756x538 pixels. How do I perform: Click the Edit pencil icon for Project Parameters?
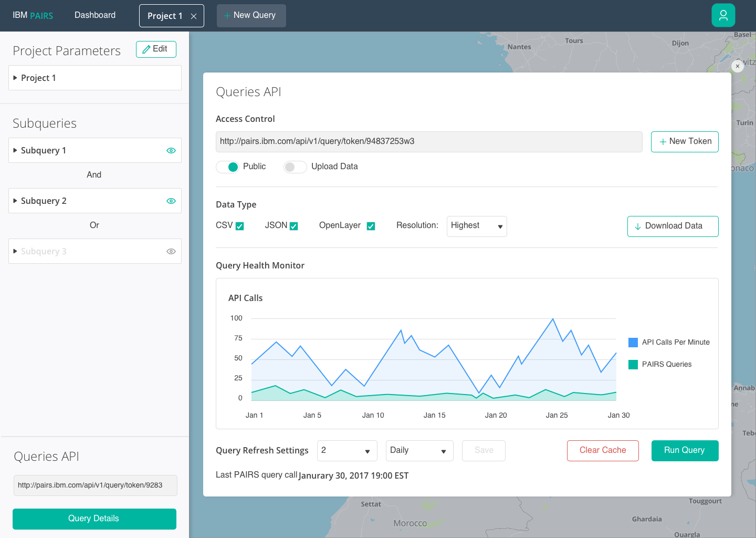coord(146,49)
